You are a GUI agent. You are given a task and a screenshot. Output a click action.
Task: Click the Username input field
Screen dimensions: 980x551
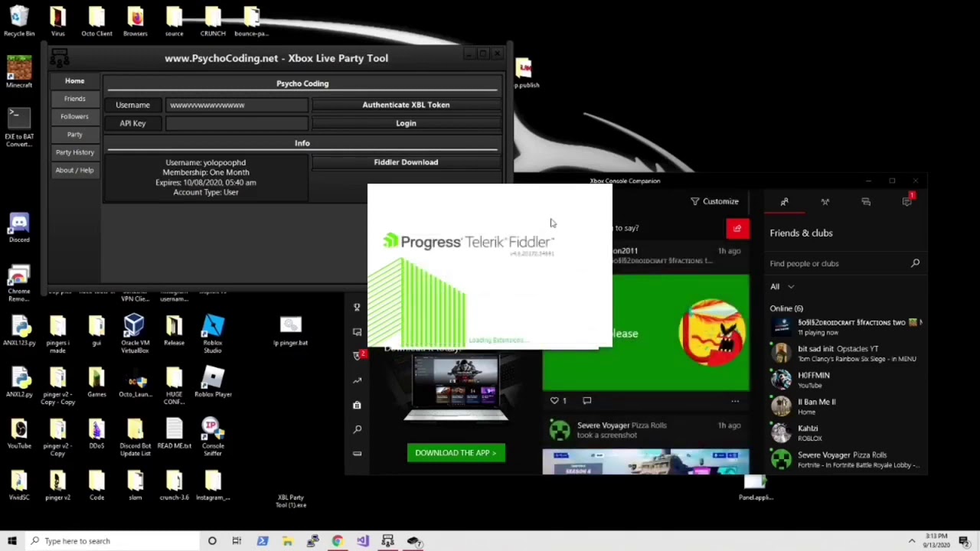coord(237,105)
